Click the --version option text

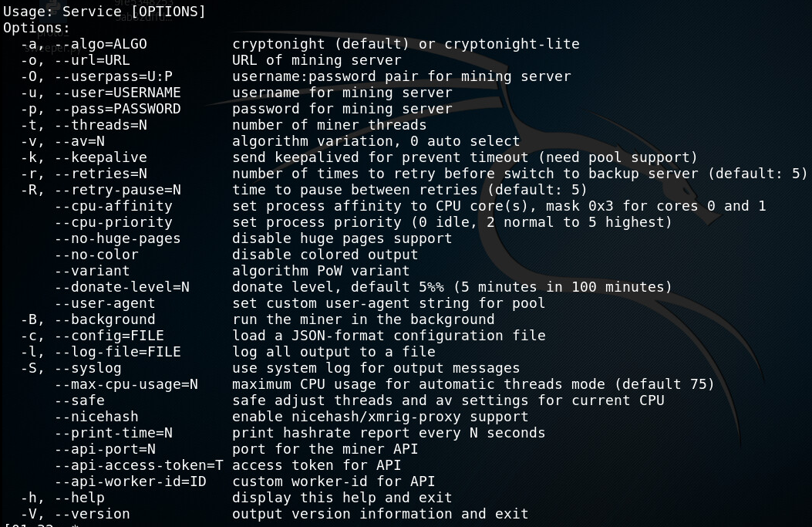93,514
